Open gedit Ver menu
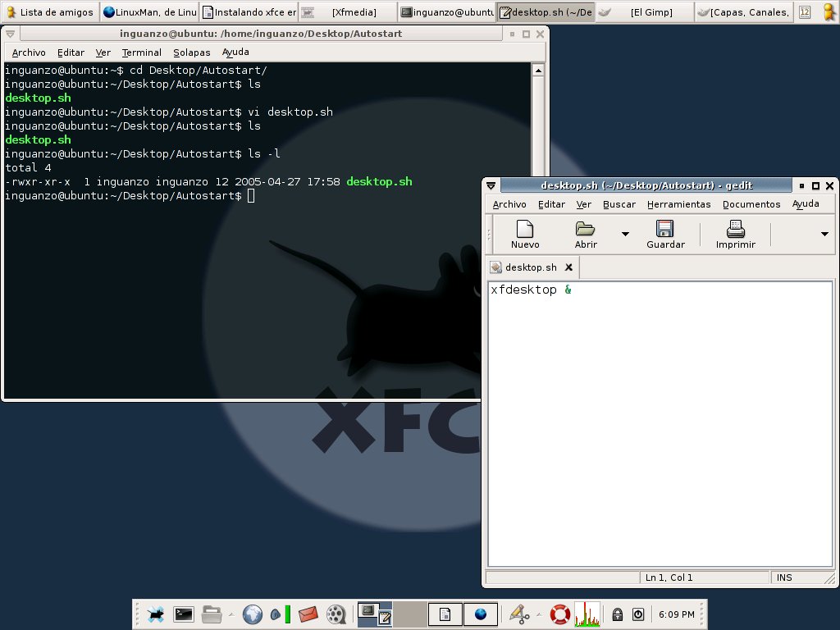Image resolution: width=840 pixels, height=630 pixels. (583, 204)
